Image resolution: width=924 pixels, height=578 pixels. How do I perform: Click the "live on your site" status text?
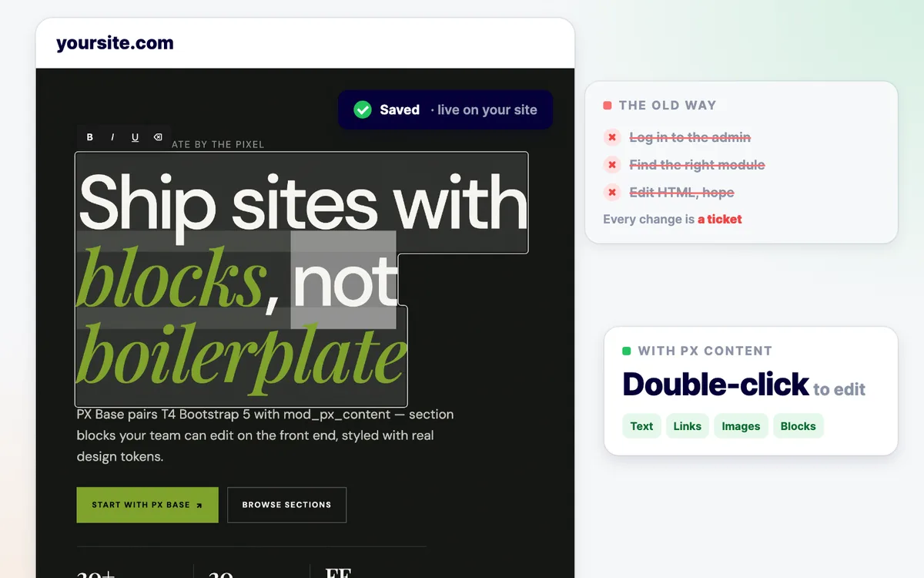coord(487,109)
